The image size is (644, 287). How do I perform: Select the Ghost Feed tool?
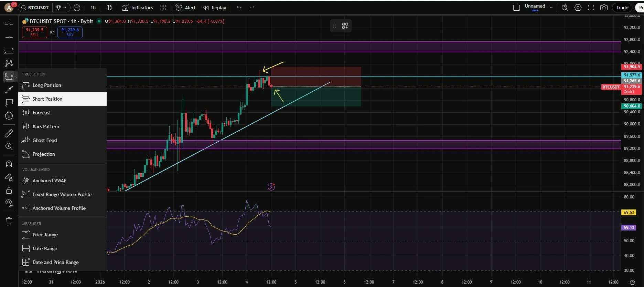click(x=62, y=140)
